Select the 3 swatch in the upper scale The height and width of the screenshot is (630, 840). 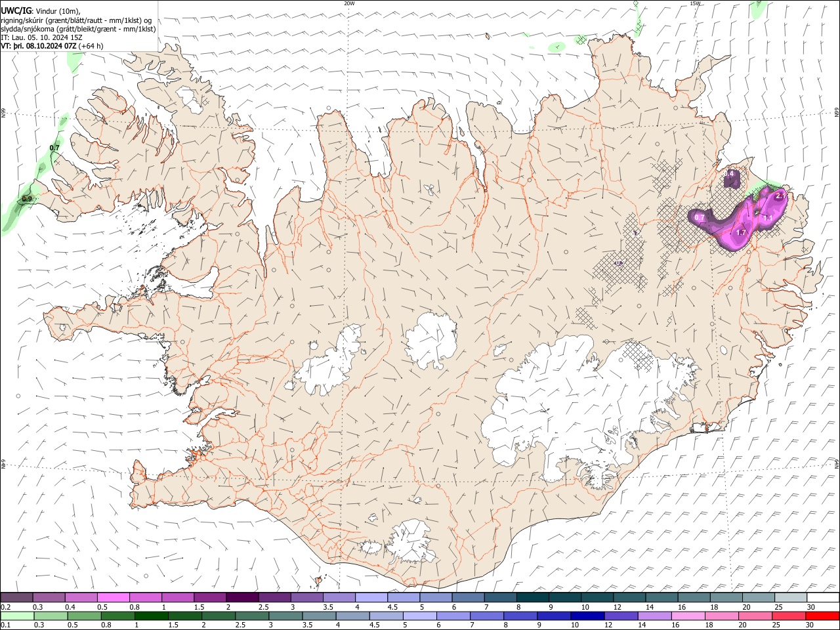[x=307, y=597]
